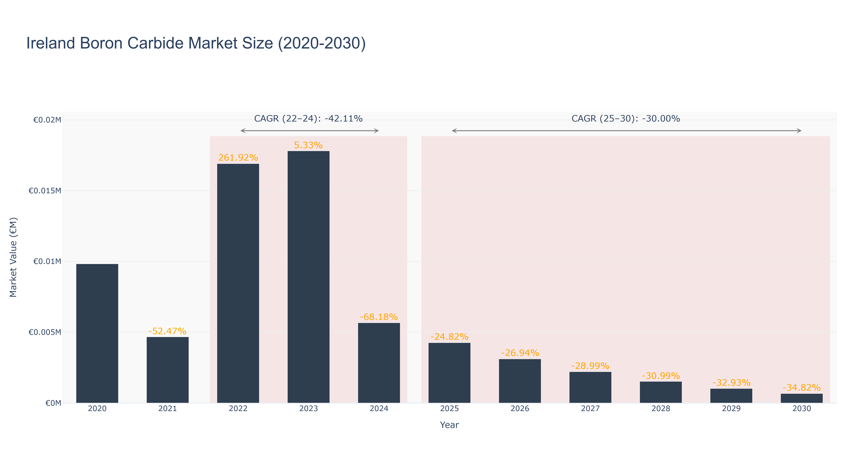Select the 2027 forecast bar
Screen dimensions: 868x465
(590, 387)
